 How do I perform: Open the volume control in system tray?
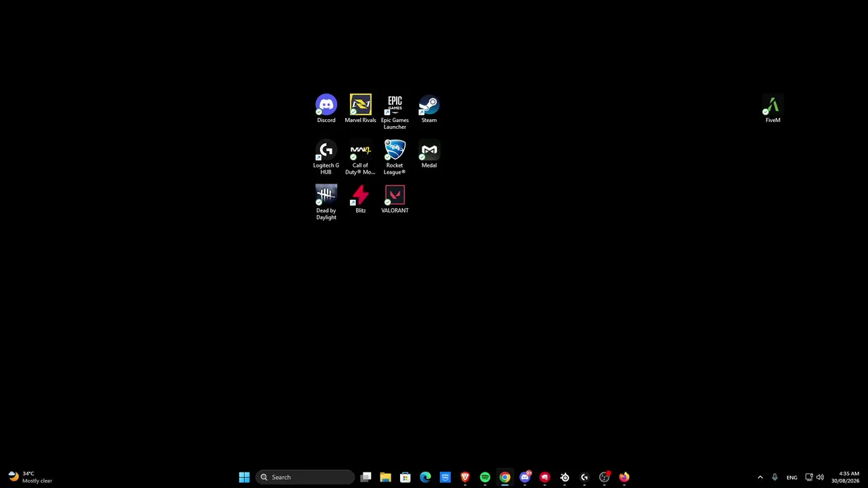(820, 477)
